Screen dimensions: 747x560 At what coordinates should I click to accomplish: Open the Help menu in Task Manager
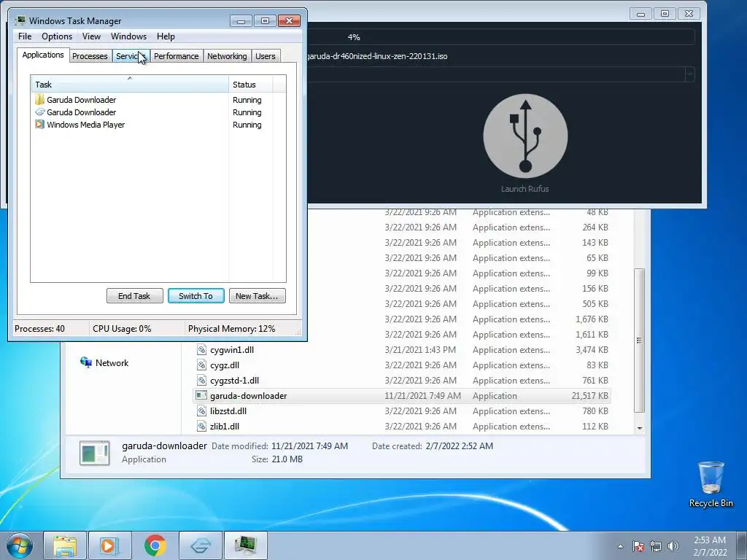166,36
